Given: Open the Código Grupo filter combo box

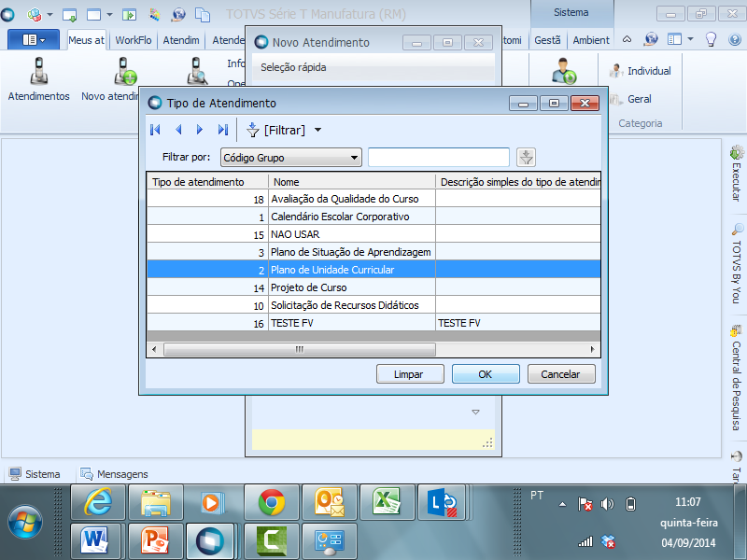Looking at the screenshot, I should coord(291,158).
